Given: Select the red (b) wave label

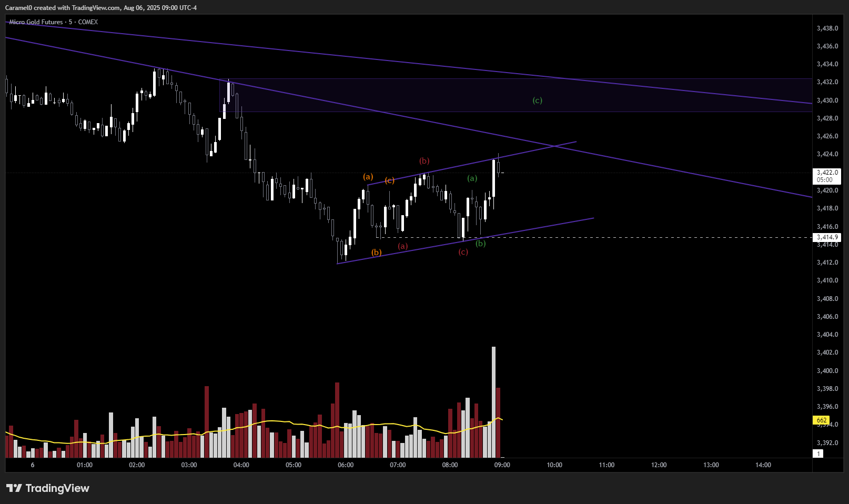Looking at the screenshot, I should [x=424, y=161].
